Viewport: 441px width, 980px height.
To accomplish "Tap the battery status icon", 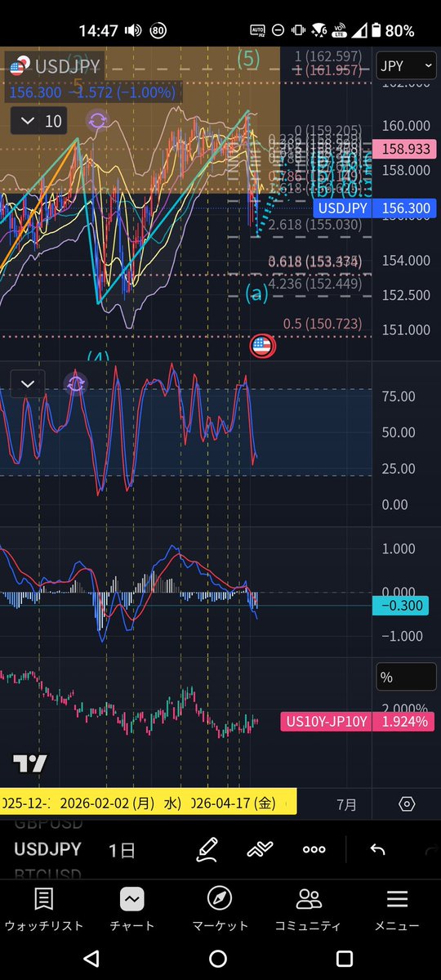I will (x=376, y=30).
